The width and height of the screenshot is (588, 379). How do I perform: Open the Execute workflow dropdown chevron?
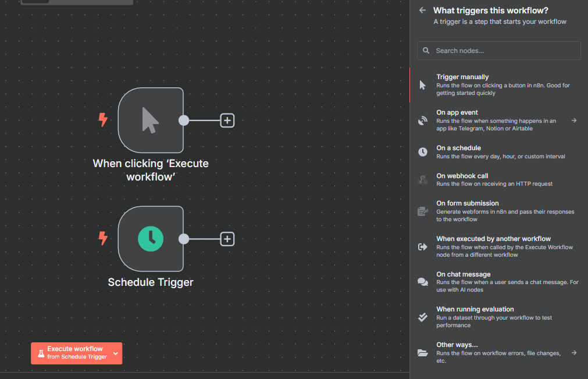(116, 353)
